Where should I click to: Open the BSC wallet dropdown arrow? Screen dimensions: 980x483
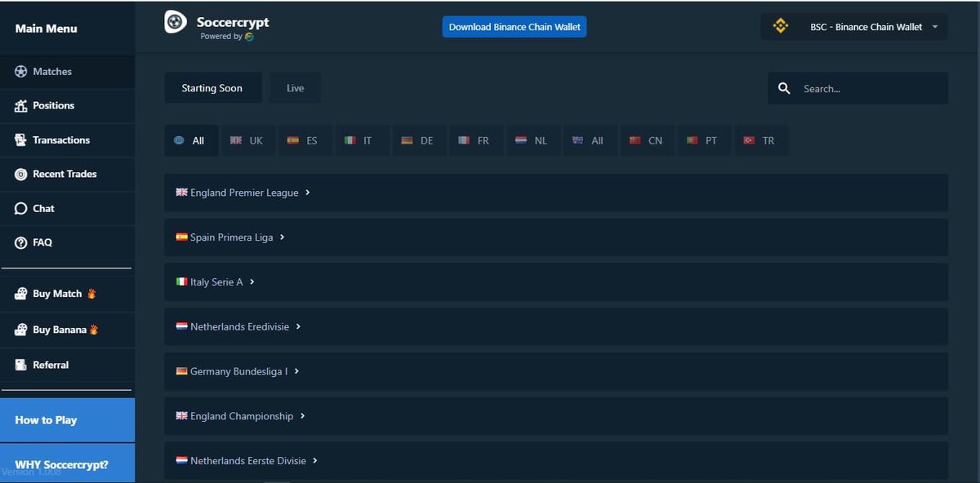(934, 27)
